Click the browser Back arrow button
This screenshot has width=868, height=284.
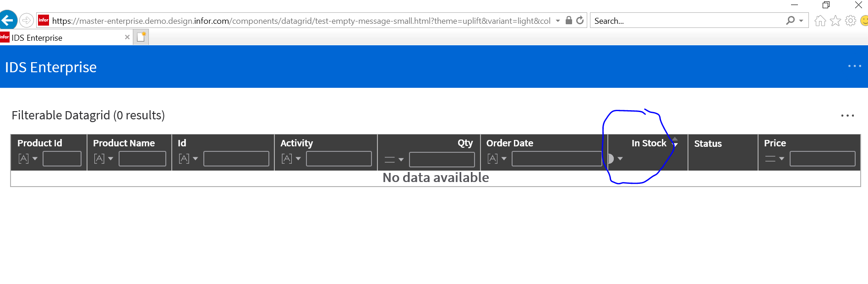coord(7,20)
